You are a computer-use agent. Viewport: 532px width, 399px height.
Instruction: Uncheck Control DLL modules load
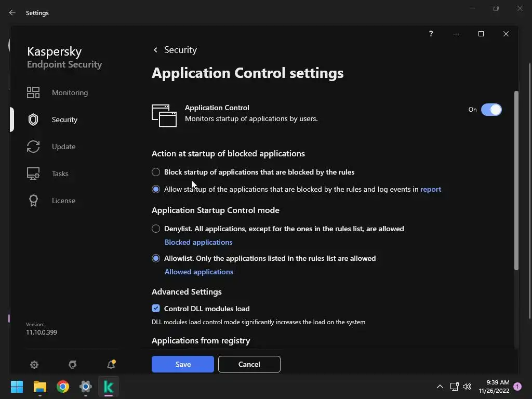point(156,309)
